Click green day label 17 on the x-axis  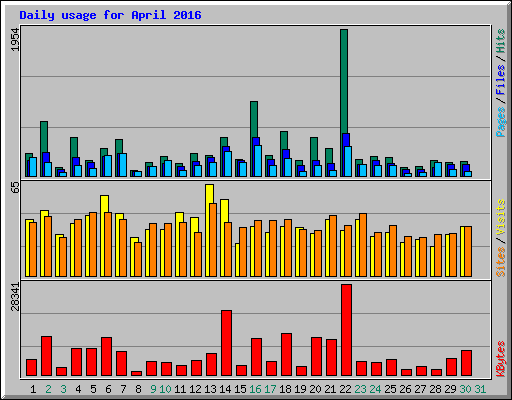coord(270,389)
